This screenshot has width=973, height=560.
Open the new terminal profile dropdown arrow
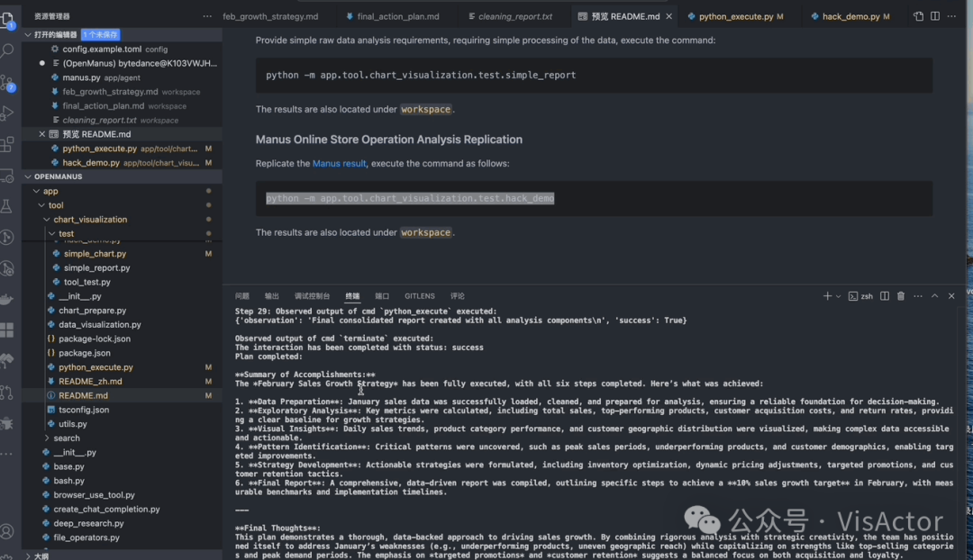[x=838, y=296]
